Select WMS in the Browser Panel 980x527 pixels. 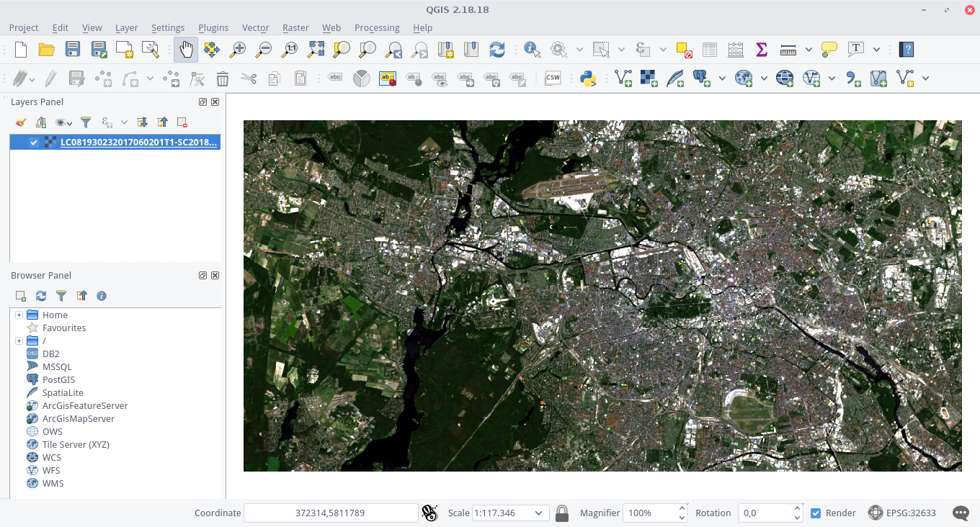53,483
